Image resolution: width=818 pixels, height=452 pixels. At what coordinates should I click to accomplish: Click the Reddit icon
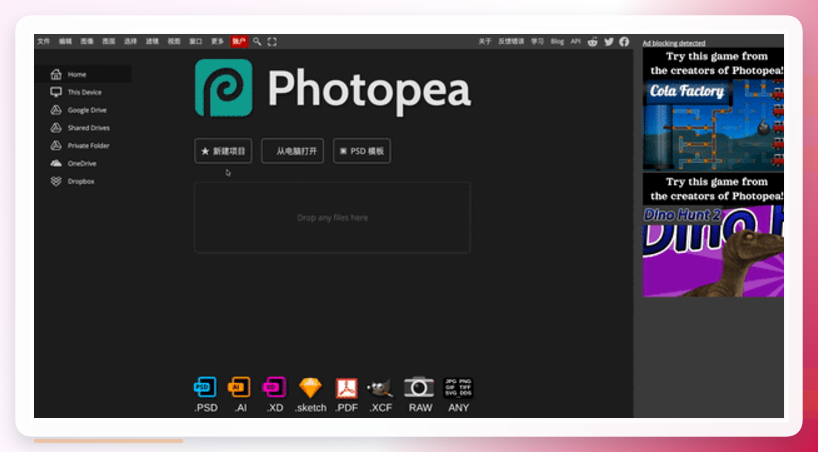593,42
